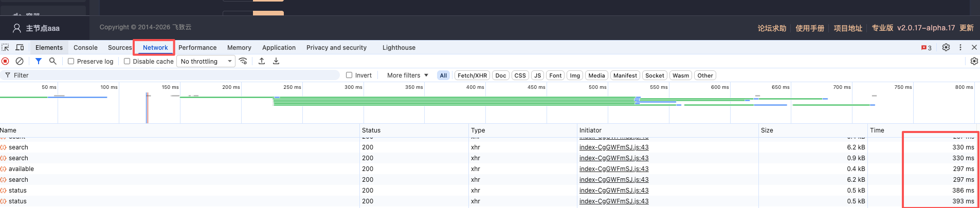The width and height of the screenshot is (980, 208).
Task: Switch to the Console tab
Action: (x=85, y=47)
